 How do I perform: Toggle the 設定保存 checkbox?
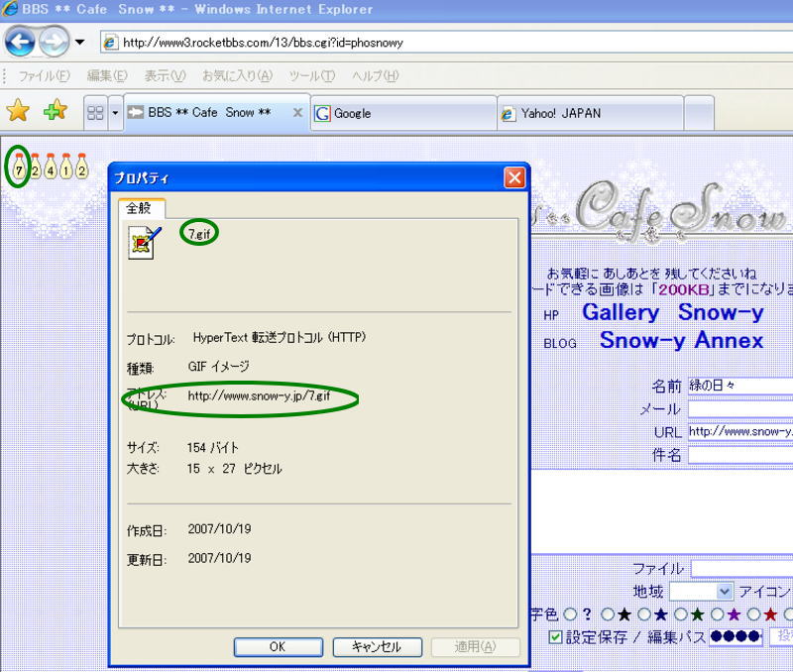pyautogui.click(x=556, y=636)
